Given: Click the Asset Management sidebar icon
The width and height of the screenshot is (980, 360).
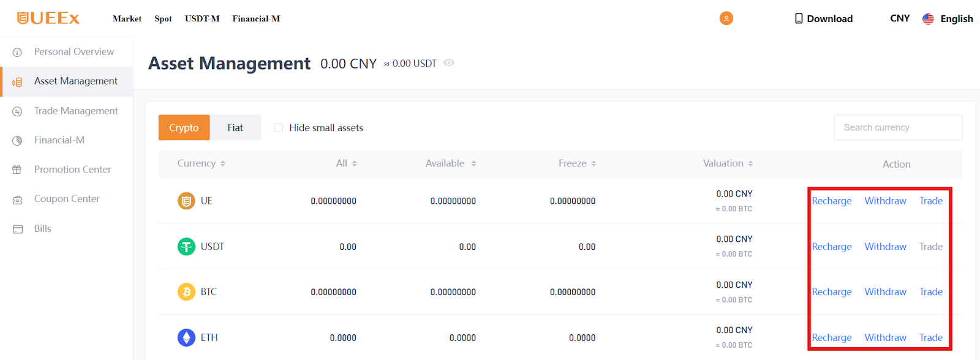Looking at the screenshot, I should tap(17, 81).
